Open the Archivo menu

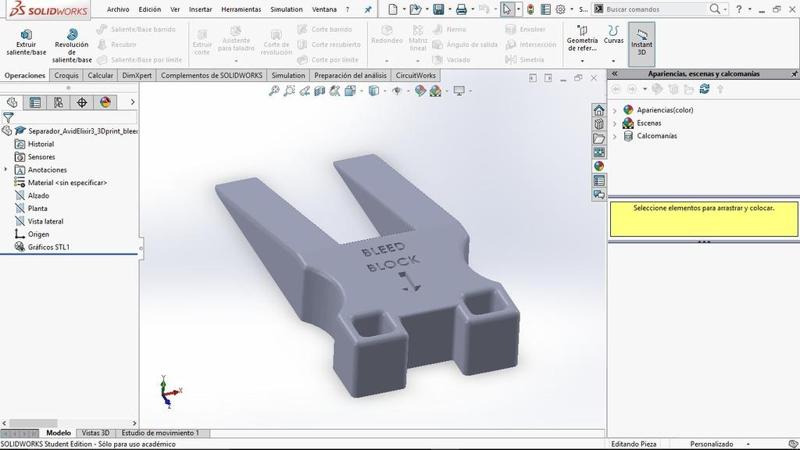[x=118, y=9]
